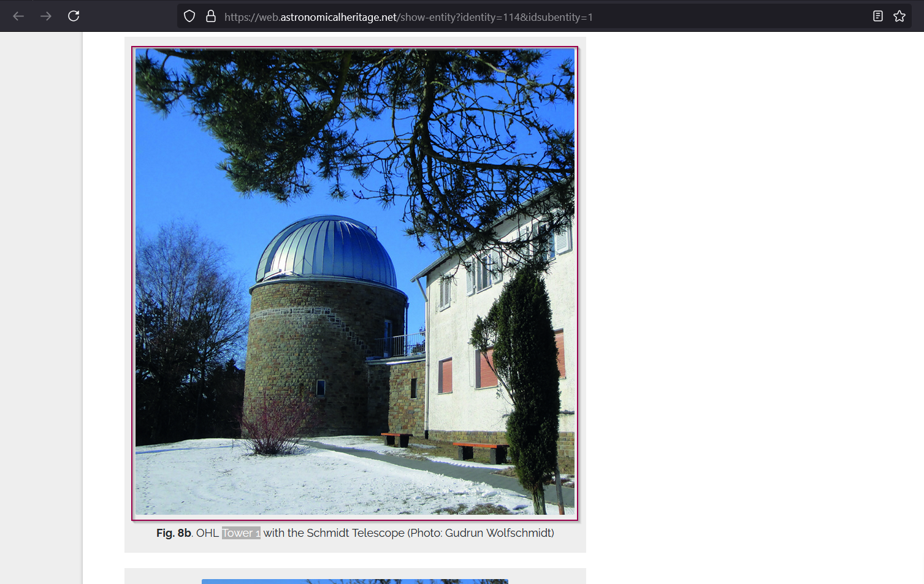Open the OHL Tower 1 photo

(354, 282)
